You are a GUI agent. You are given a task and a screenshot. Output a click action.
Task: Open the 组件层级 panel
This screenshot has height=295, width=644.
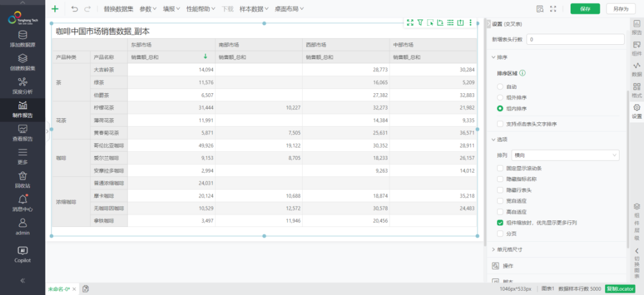pyautogui.click(x=637, y=222)
